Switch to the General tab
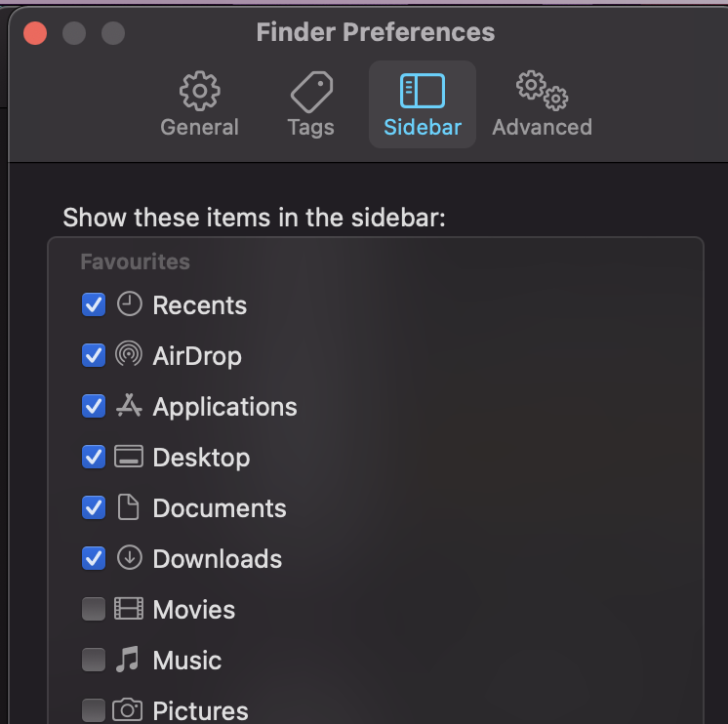The image size is (728, 724). click(x=199, y=104)
